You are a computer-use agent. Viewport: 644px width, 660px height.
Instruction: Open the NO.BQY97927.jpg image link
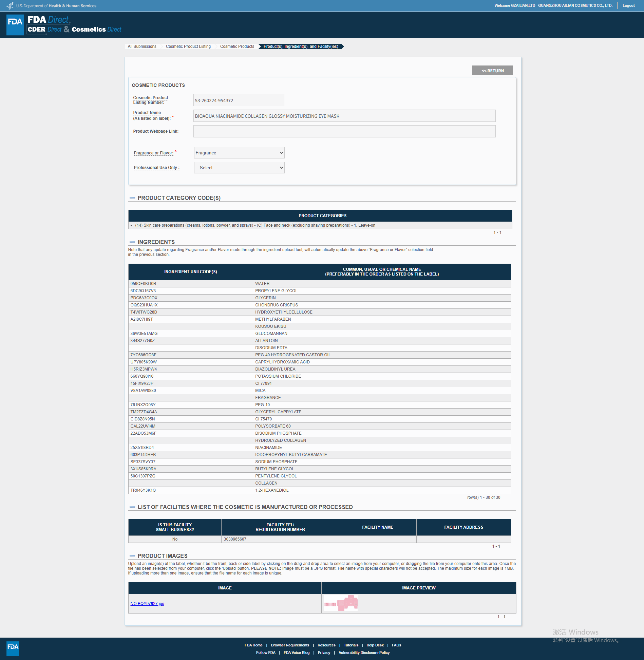click(x=147, y=604)
